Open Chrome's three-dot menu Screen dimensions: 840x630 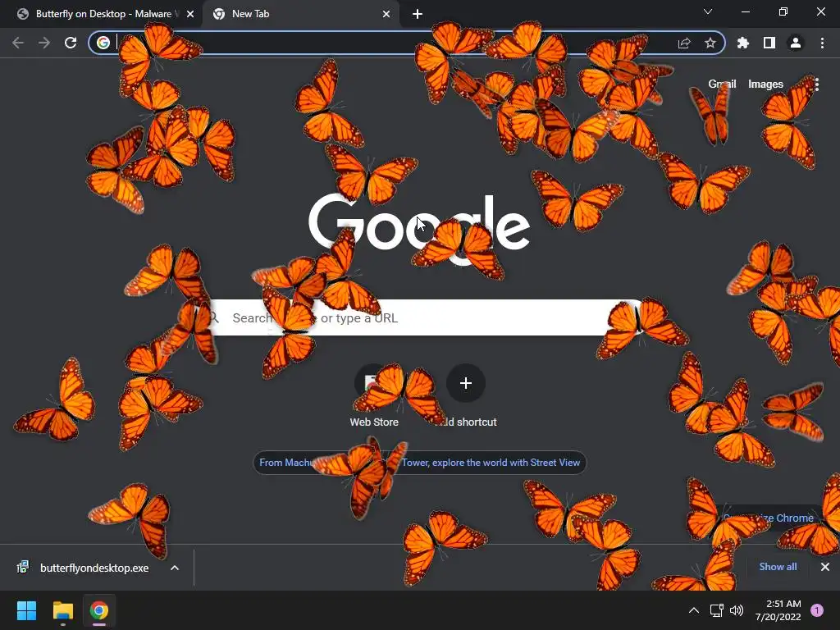(x=822, y=43)
